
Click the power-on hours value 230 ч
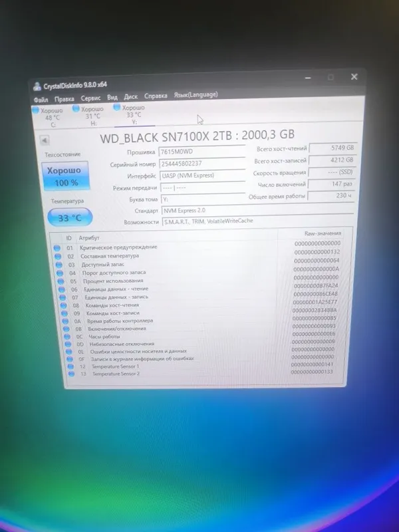point(331,196)
